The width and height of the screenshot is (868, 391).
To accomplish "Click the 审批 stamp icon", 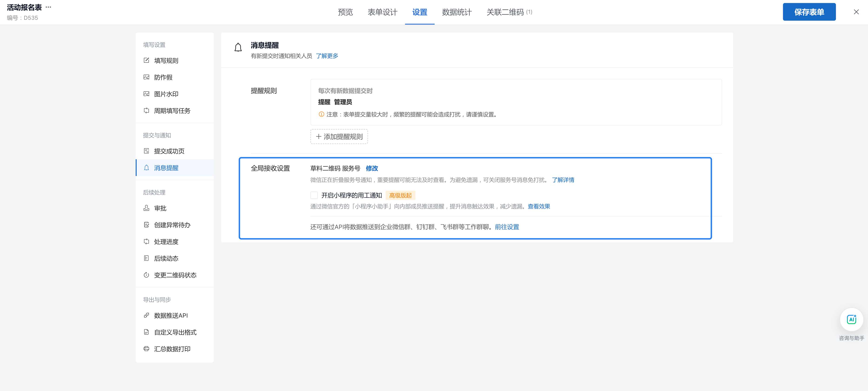I will pyautogui.click(x=146, y=208).
